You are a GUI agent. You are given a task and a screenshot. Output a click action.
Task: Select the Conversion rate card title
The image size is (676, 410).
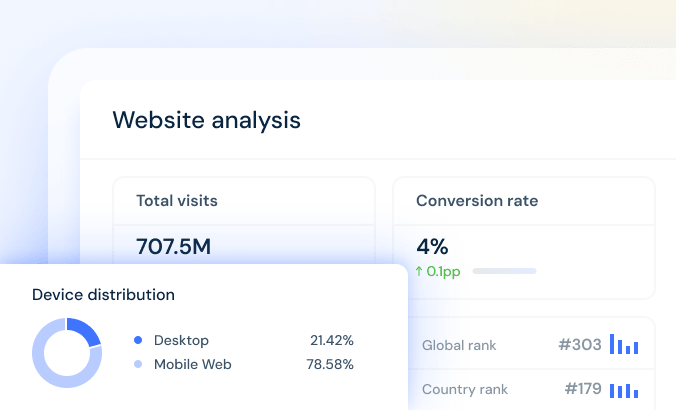click(x=477, y=201)
